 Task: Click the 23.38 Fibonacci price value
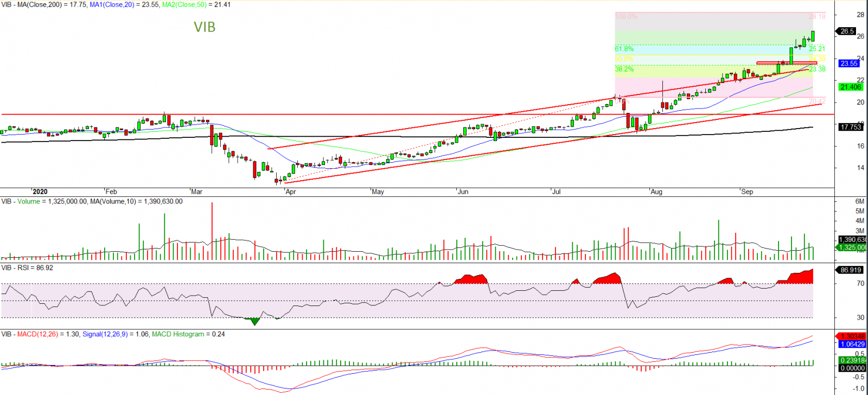[817, 69]
